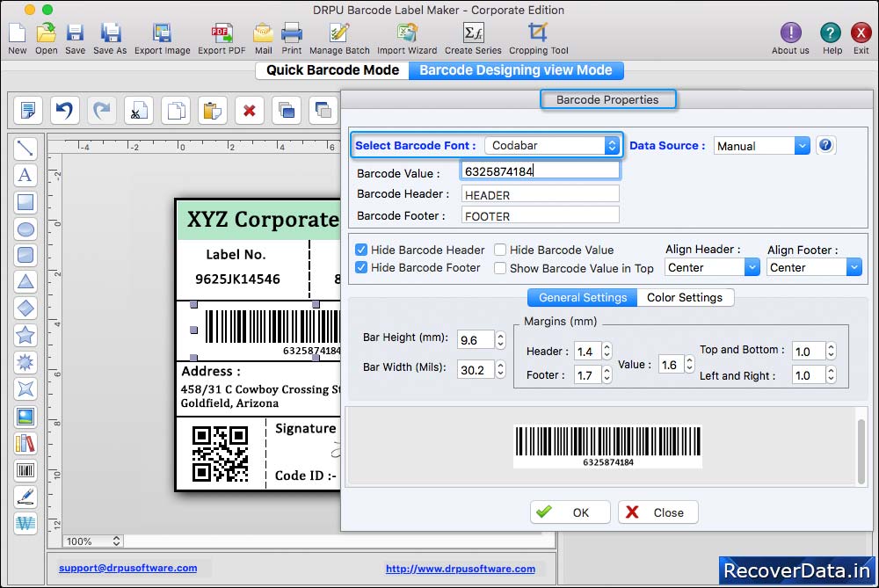This screenshot has width=879, height=588.
Task: Switch to Barcode Designing view Mode
Action: [x=516, y=70]
